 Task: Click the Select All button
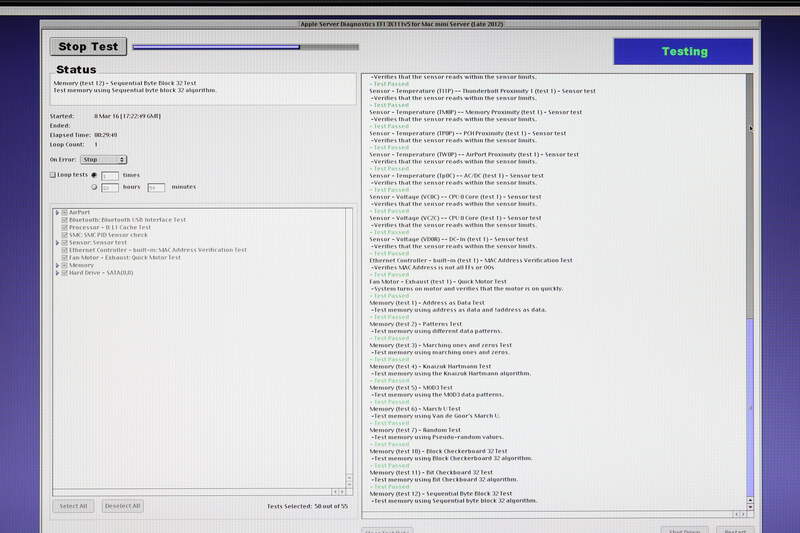[73, 506]
